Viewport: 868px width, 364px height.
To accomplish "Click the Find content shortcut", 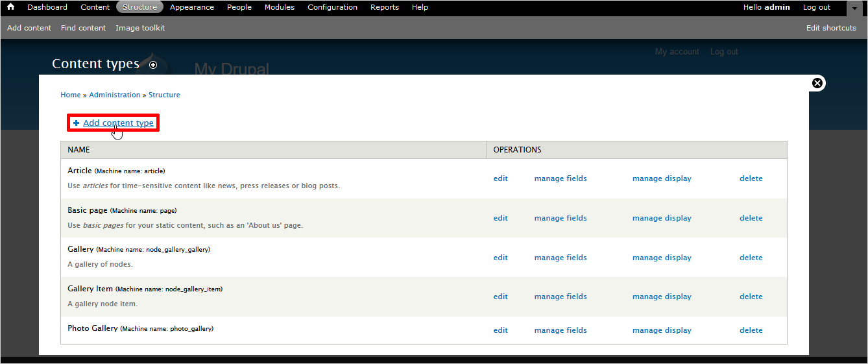I will click(83, 28).
